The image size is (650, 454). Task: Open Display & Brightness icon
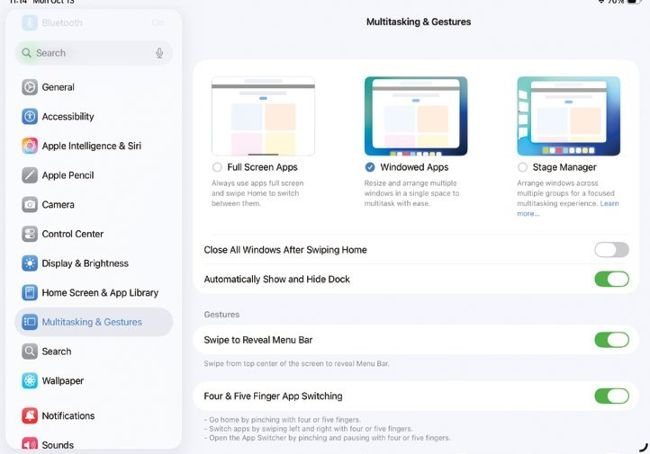click(x=30, y=263)
